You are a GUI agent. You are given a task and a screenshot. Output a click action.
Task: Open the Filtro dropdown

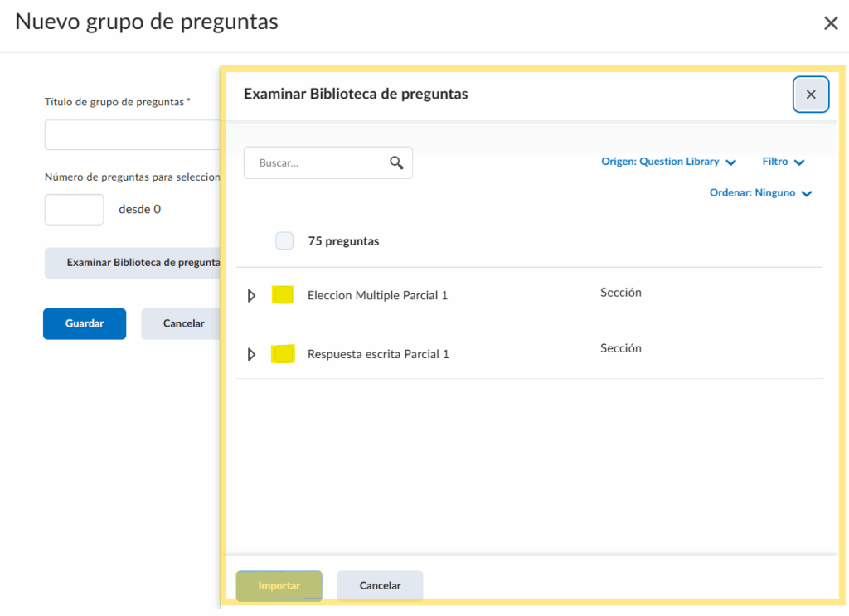[x=783, y=162]
